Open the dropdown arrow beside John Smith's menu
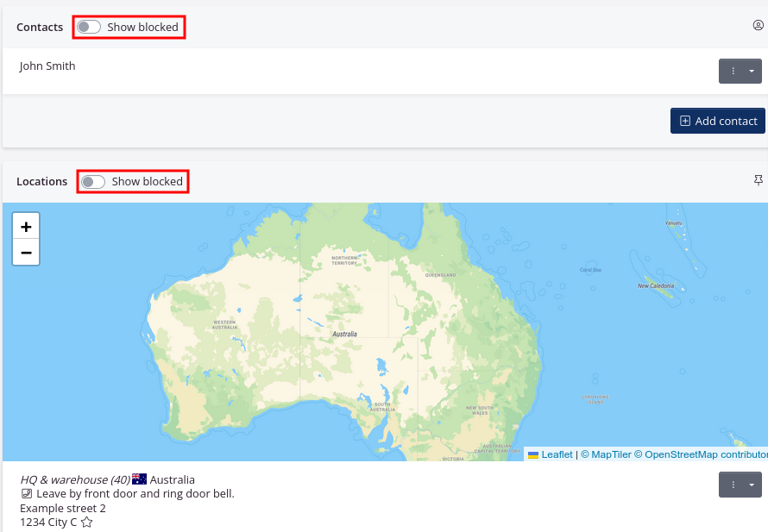768x532 pixels. [752, 71]
